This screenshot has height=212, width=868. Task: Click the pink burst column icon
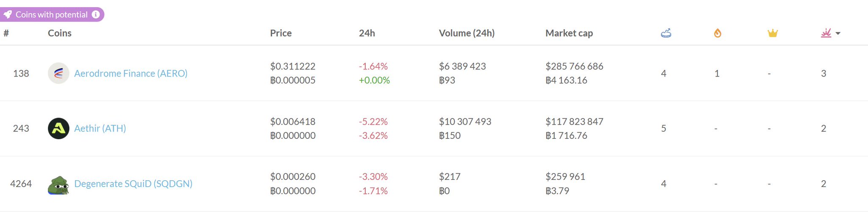point(826,33)
